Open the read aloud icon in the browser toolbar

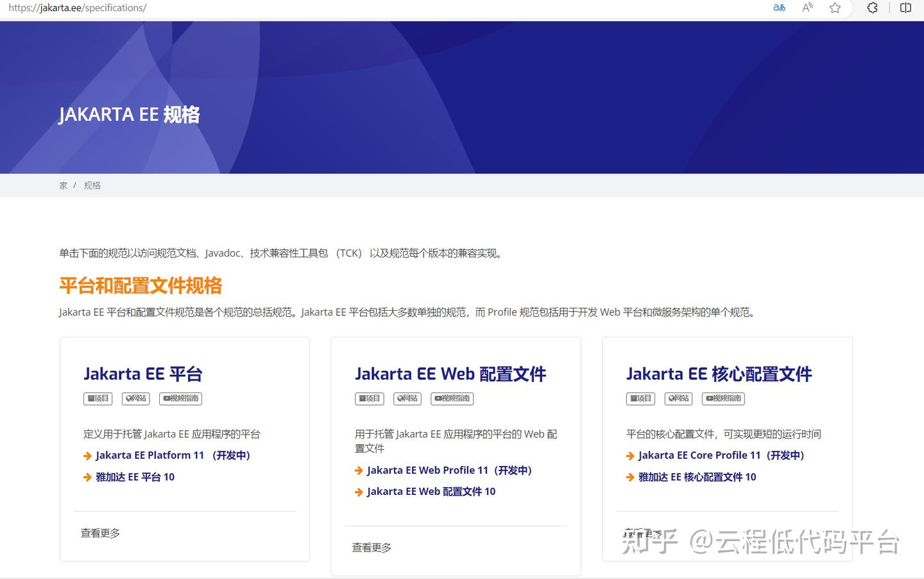[807, 8]
